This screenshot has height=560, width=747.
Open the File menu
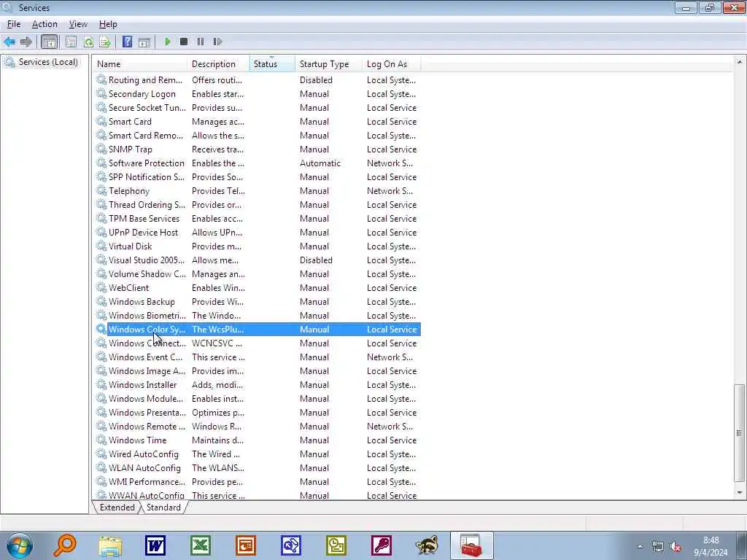(x=14, y=24)
